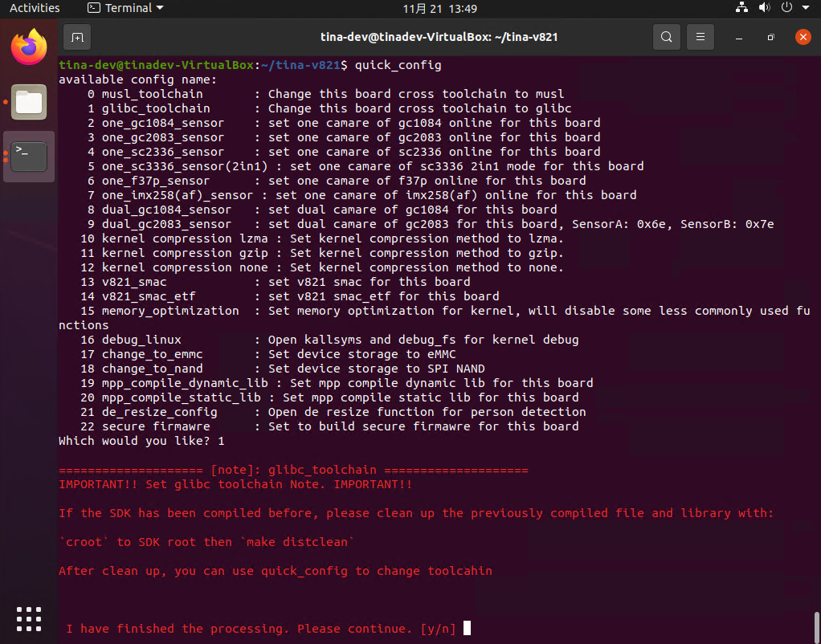Viewport: 821px width, 644px height.
Task: Expand the system menu arrow
Action: [x=805, y=8]
